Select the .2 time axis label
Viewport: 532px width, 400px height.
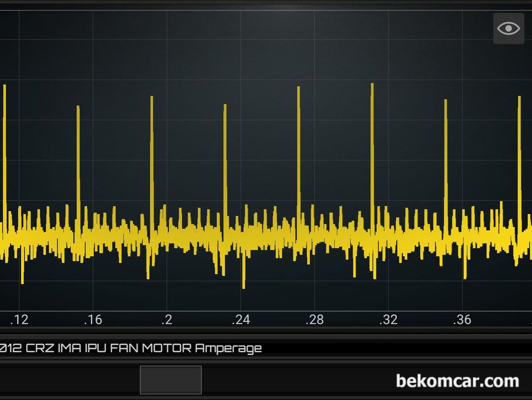(166, 320)
